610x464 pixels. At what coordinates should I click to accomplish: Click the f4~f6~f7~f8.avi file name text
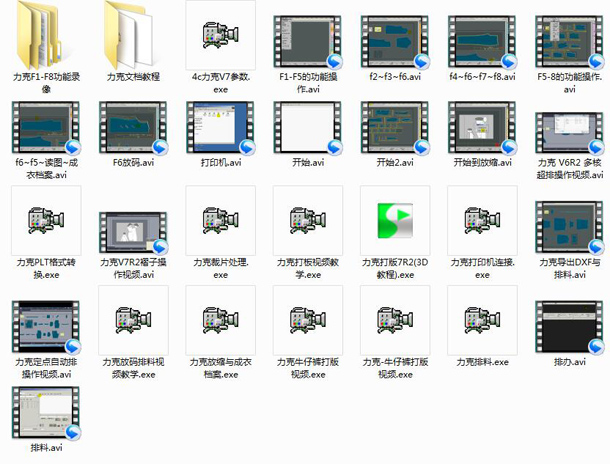(482, 77)
